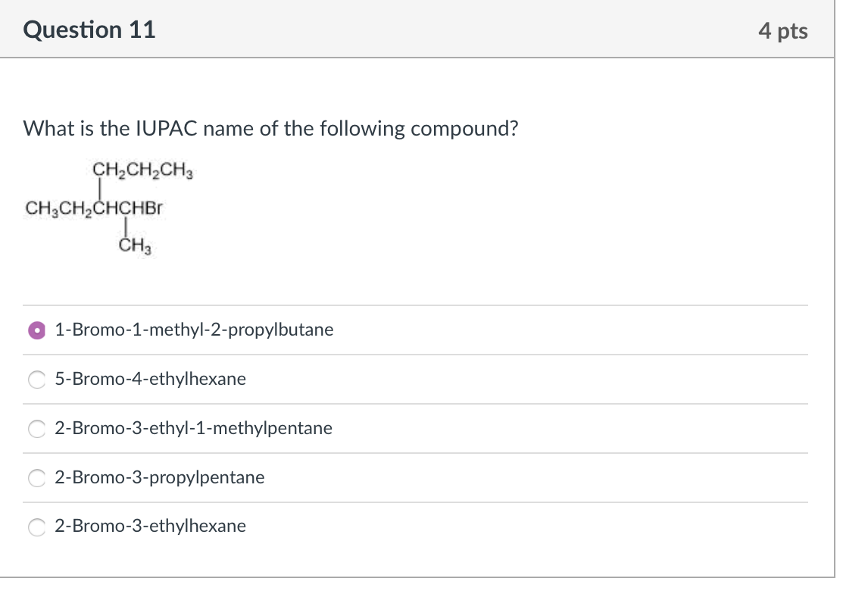Click the CH2CH2CH3 chain in the diagram
This screenshot has width=868, height=594.
(x=142, y=171)
